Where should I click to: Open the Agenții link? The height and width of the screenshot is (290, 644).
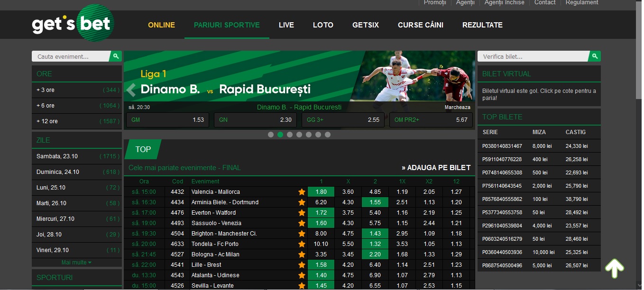pyautogui.click(x=465, y=3)
